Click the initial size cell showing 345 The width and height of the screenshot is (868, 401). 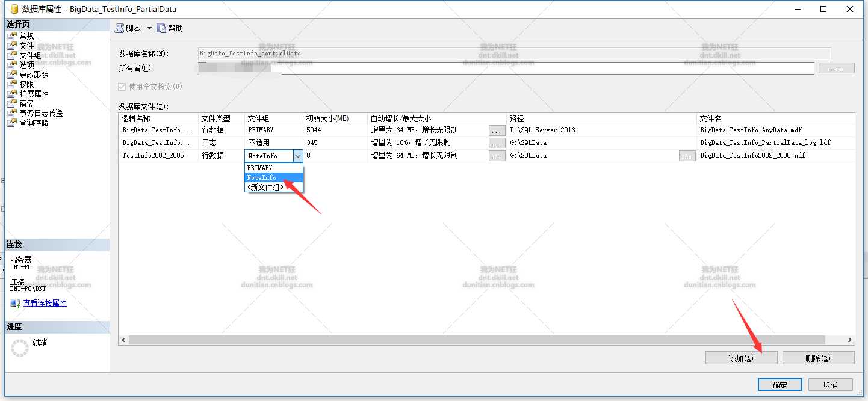click(335, 142)
